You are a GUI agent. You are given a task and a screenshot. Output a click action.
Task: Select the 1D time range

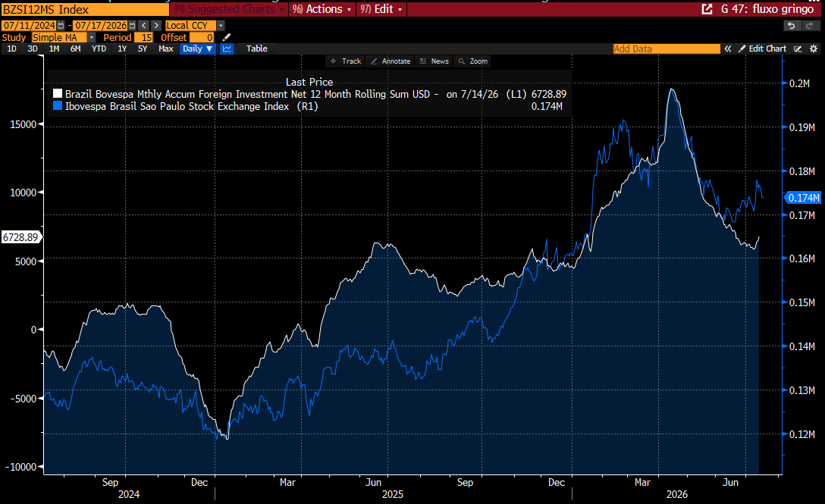pyautogui.click(x=11, y=49)
